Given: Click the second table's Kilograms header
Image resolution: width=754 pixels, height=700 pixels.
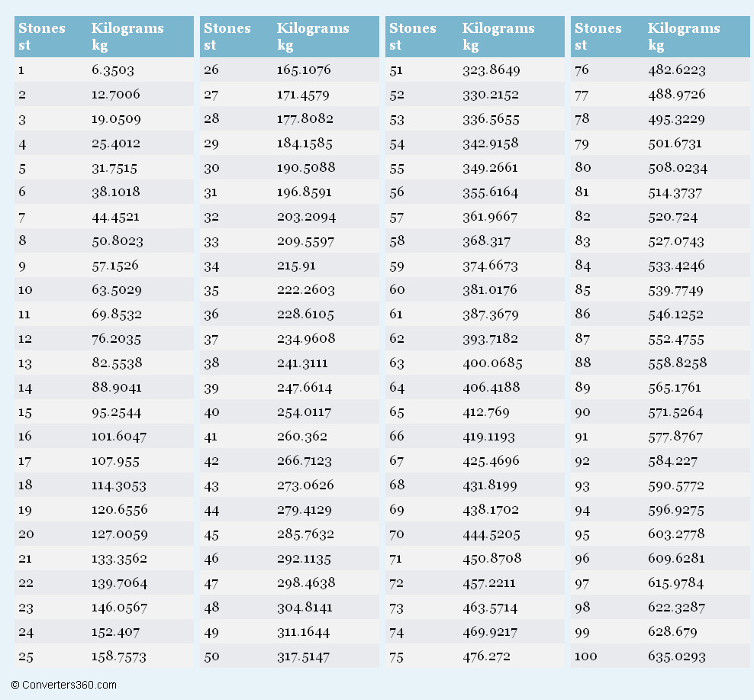Looking at the screenshot, I should [x=313, y=36].
